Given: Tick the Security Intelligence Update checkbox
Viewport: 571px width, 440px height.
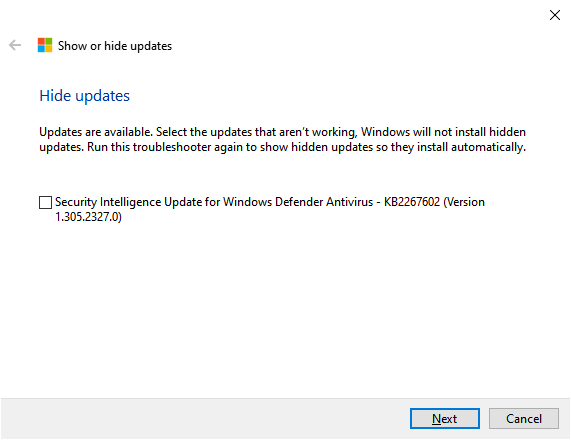Looking at the screenshot, I should [45, 202].
